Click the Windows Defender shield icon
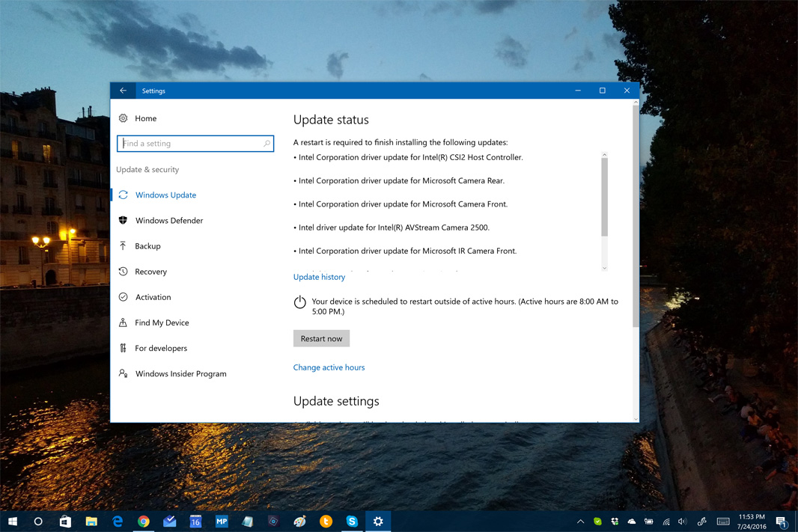Image resolution: width=798 pixels, height=532 pixels. pyautogui.click(x=124, y=220)
